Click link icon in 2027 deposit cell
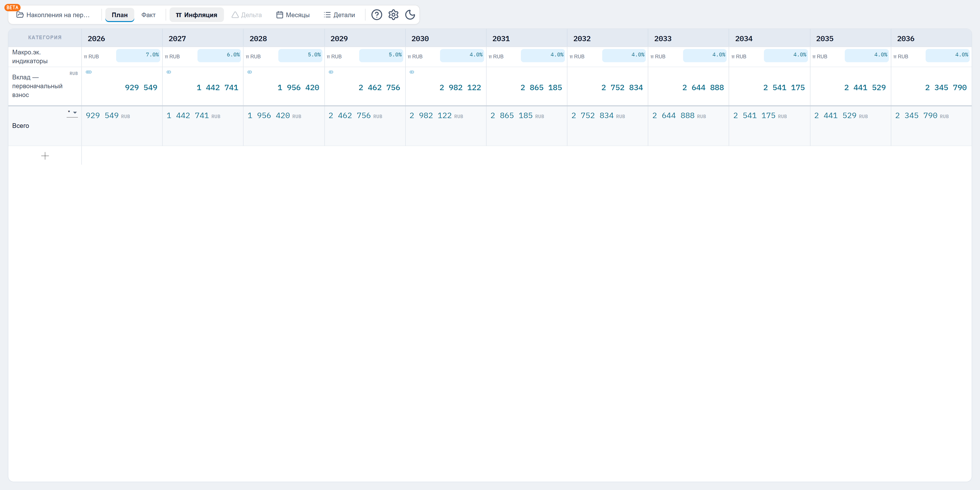 point(169,72)
